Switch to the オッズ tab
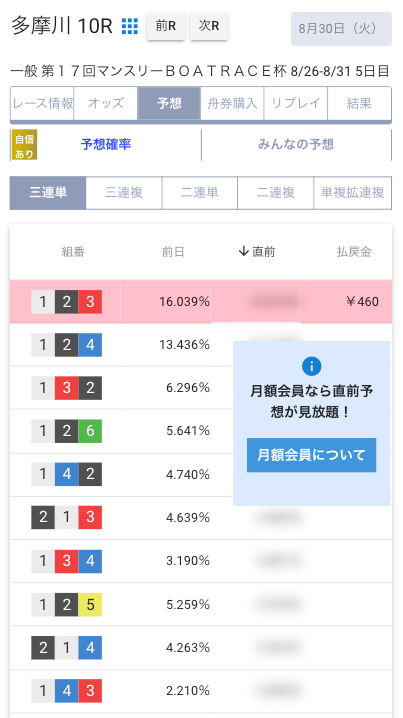403x718 pixels. [x=105, y=103]
